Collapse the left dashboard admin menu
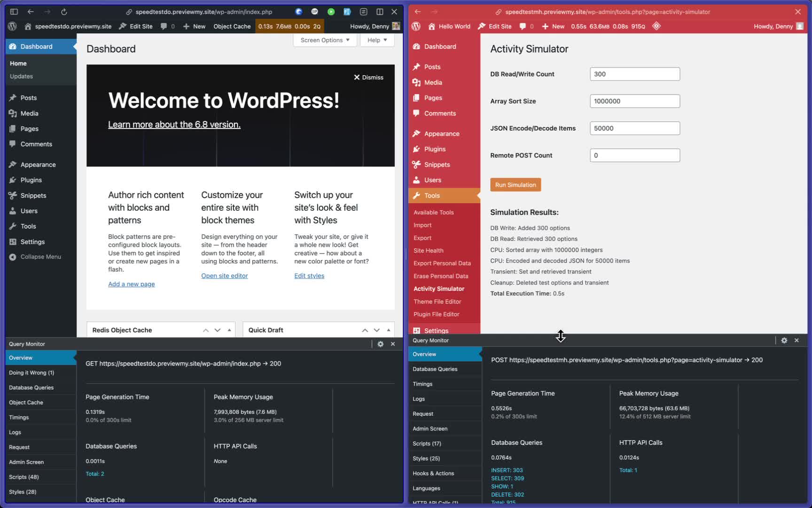812x508 pixels. [x=35, y=257]
